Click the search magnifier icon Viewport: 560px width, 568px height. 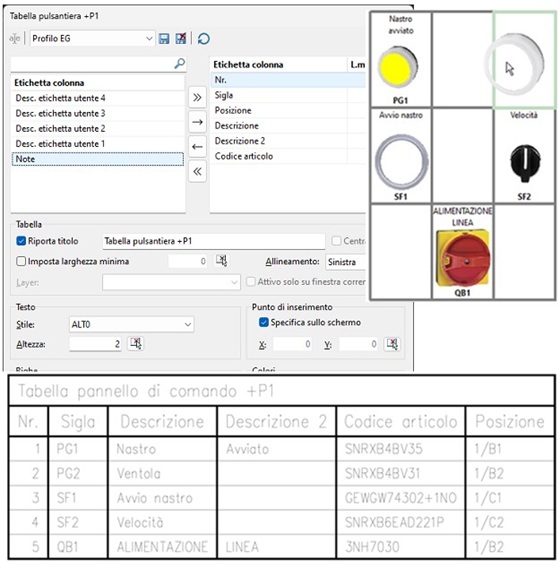click(x=179, y=64)
